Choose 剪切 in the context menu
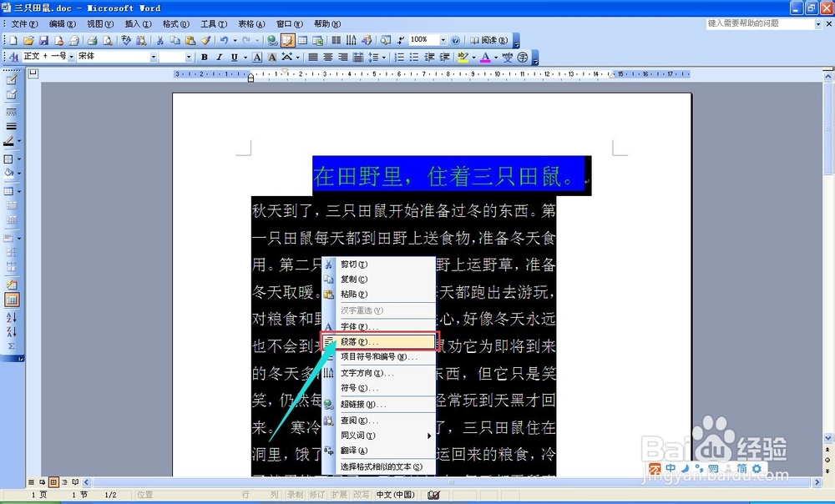835x504 pixels. click(378, 265)
